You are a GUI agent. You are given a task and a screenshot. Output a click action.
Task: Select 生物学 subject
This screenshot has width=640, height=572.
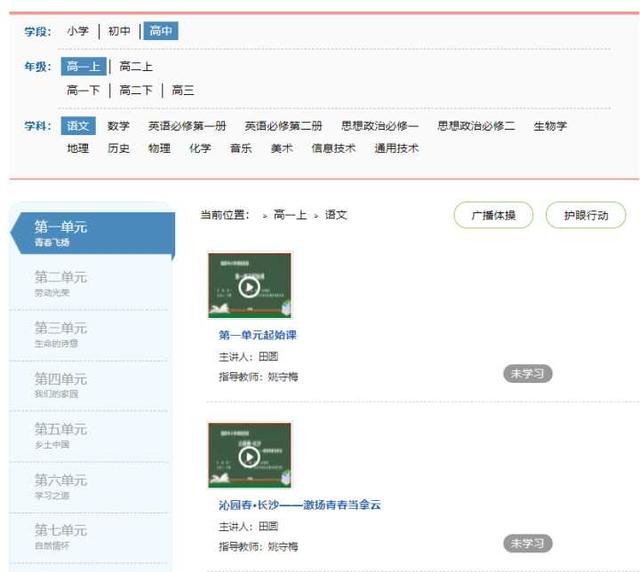click(x=550, y=126)
